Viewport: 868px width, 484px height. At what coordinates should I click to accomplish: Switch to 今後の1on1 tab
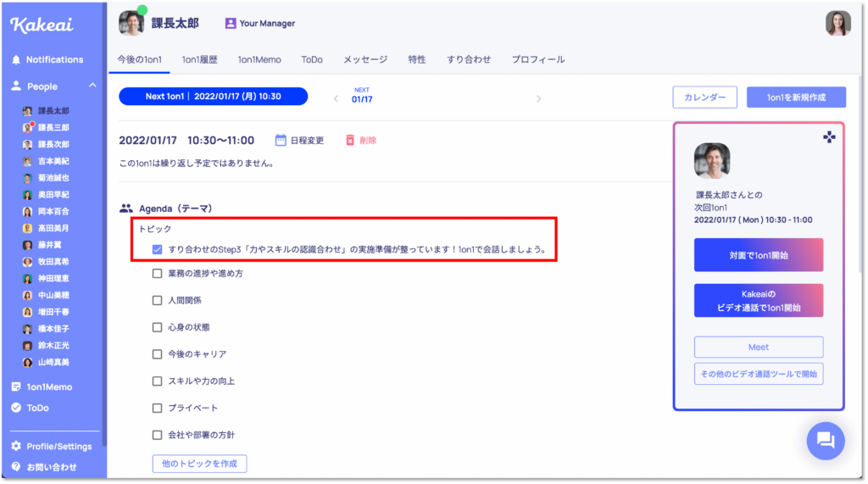click(x=140, y=59)
